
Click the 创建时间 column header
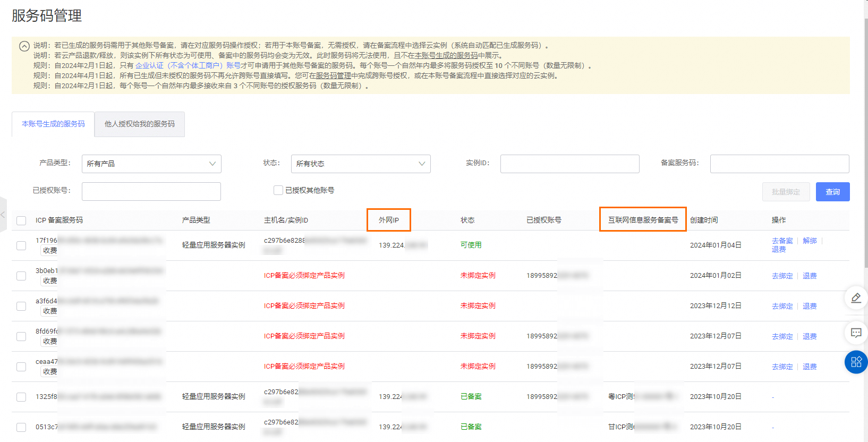[704, 220]
